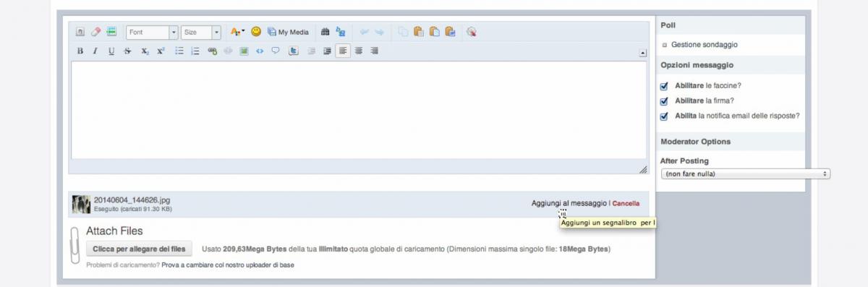Click the last toolbar icon after Paste from Word
868x287 pixels.
(472, 32)
